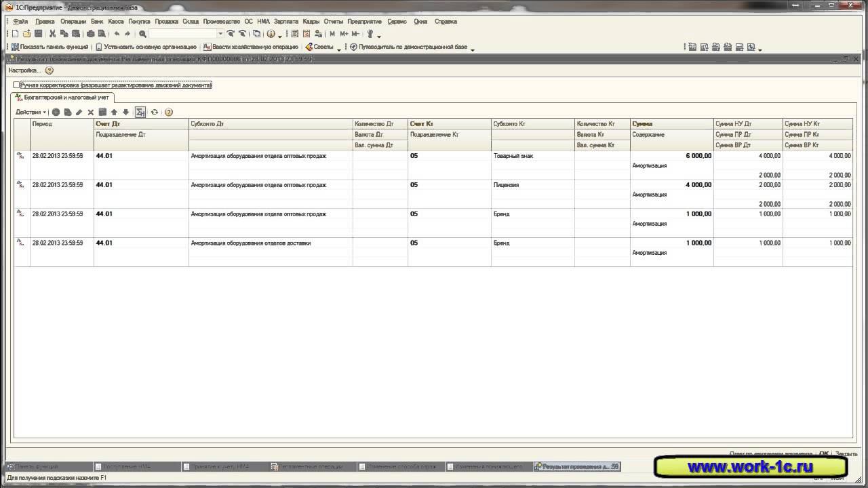This screenshot has width=868, height=488.
Task: Click the Redo arrow icon
Action: point(127,34)
